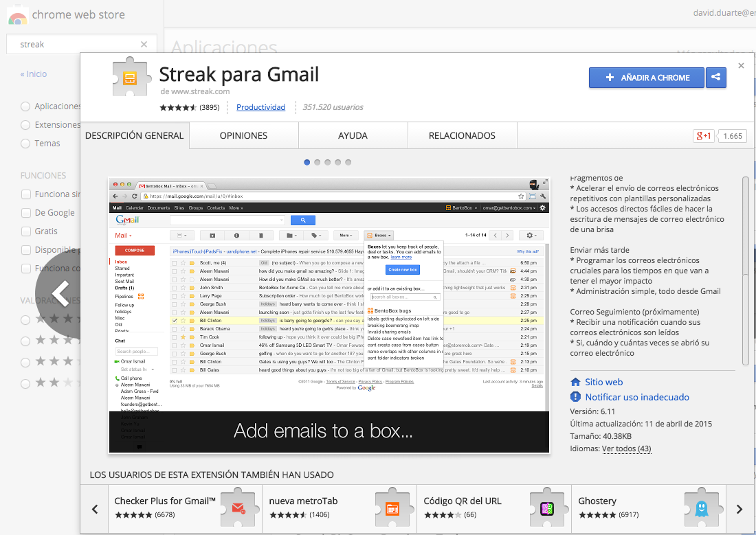Tick the 'Funciona co…' checkbox
This screenshot has width=756, height=535.
tap(26, 269)
